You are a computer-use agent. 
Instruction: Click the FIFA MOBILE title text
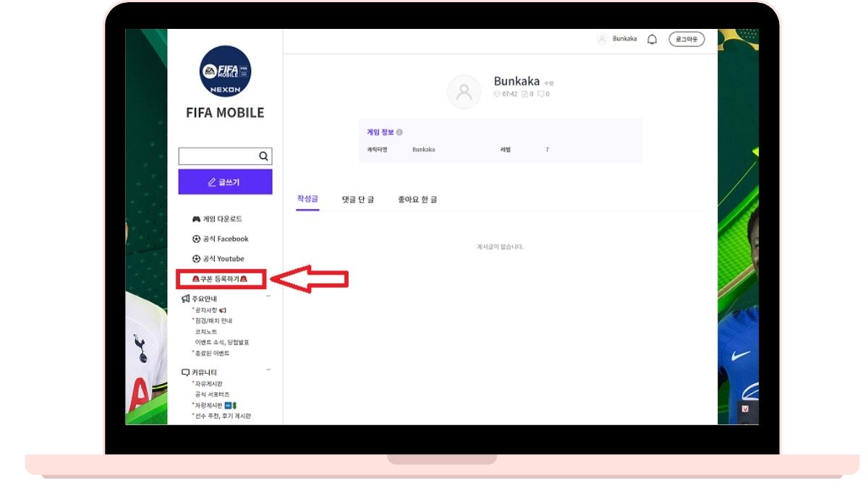(225, 113)
